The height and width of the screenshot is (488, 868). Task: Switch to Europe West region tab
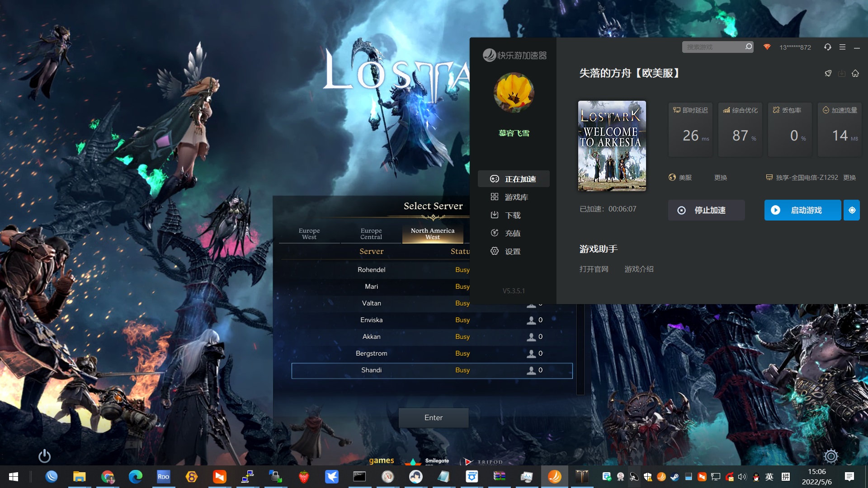click(309, 234)
